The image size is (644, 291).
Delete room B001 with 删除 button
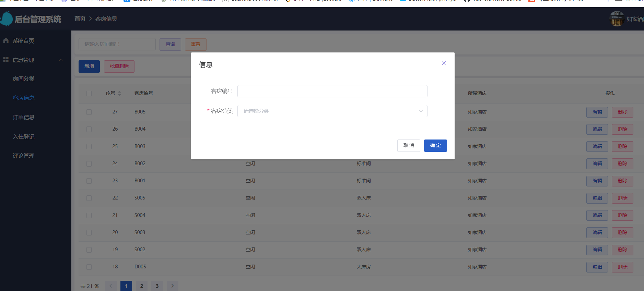(x=622, y=181)
